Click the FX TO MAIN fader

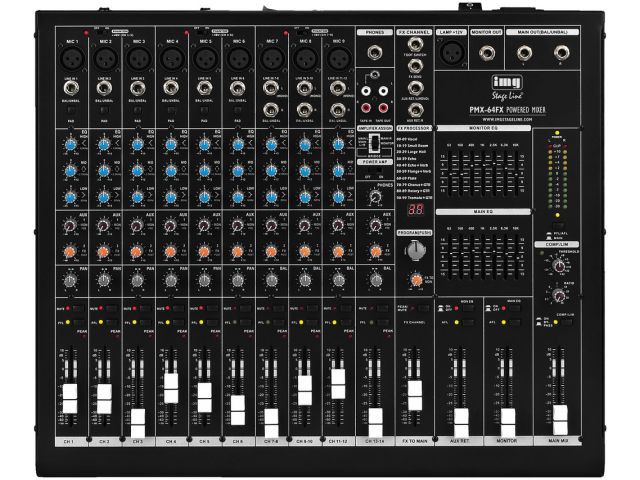pyautogui.click(x=415, y=396)
